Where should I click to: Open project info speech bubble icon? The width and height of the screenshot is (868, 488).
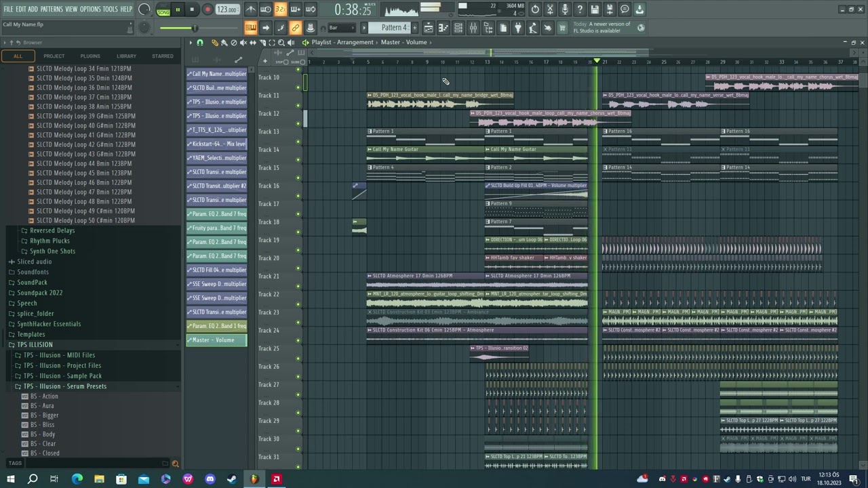coord(625,9)
